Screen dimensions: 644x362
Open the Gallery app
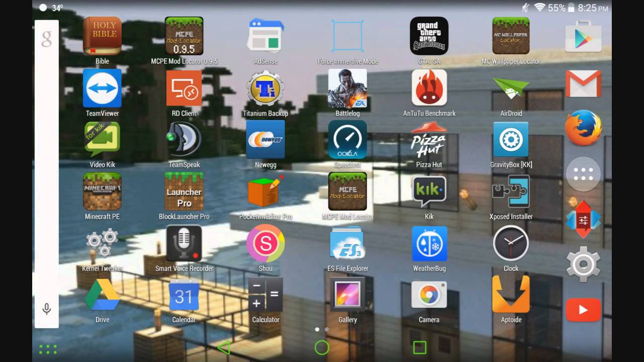[x=348, y=295]
